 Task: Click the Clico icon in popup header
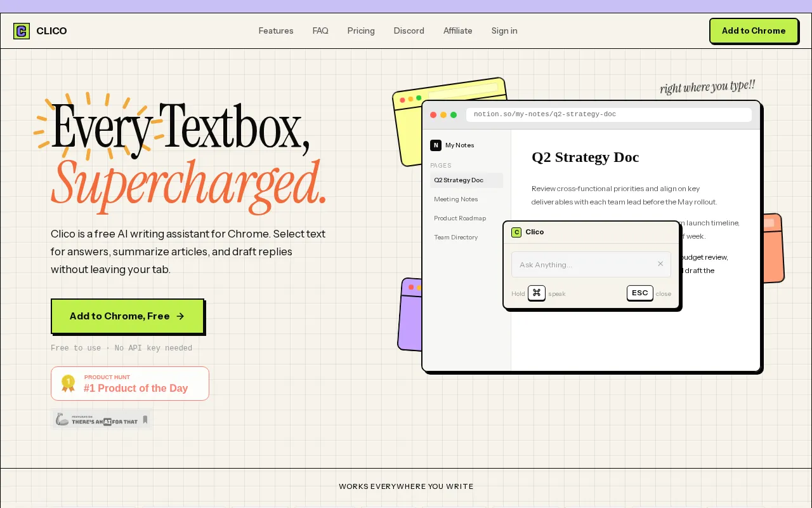click(516, 232)
